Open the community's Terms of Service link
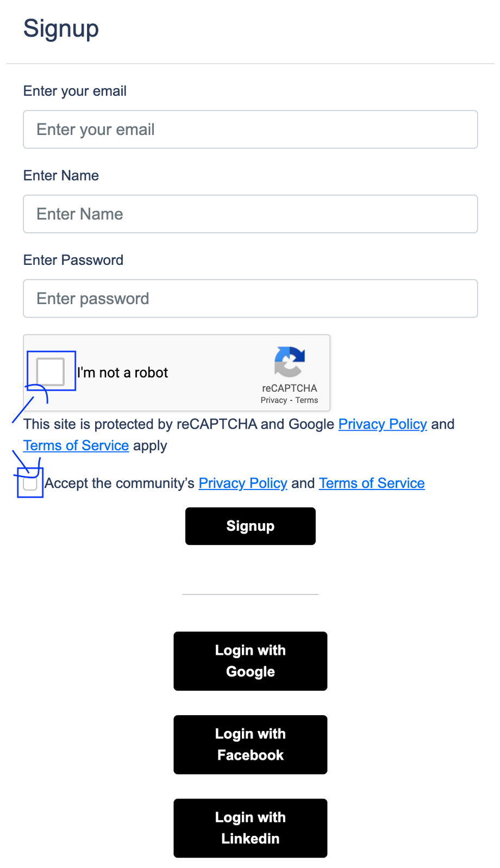Viewport: 500px width, 868px height. [x=371, y=483]
